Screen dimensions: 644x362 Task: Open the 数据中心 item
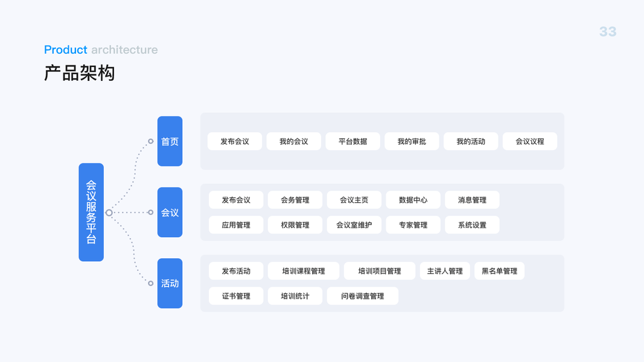point(413,200)
